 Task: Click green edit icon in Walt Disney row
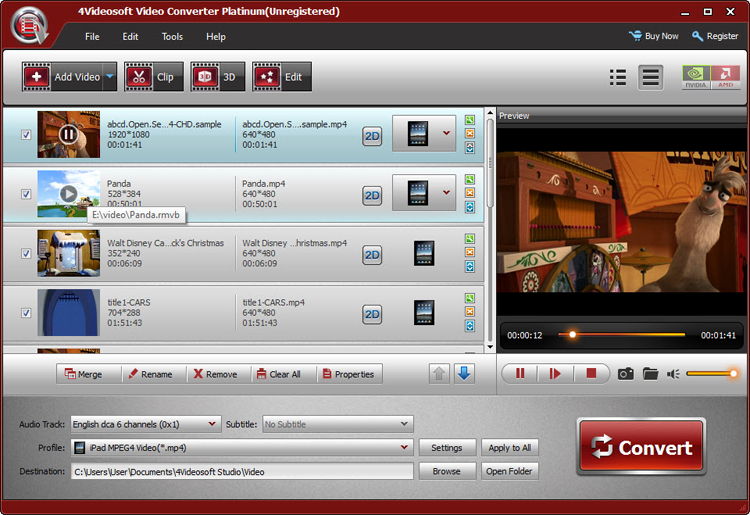click(x=470, y=239)
